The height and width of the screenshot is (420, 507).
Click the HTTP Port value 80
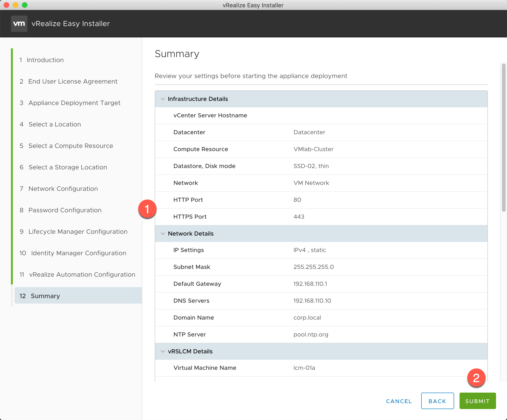[297, 200]
